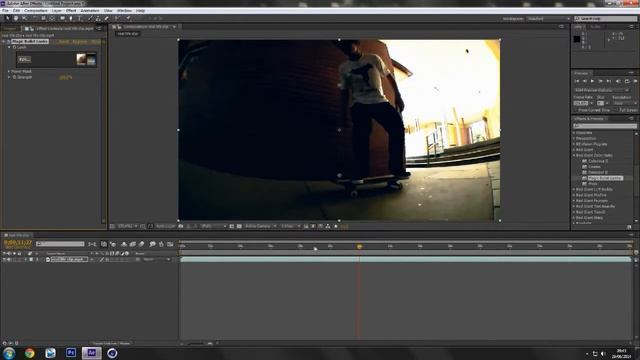Open the composition mini-flowchart icon
640x360 pixels.
coord(92,244)
